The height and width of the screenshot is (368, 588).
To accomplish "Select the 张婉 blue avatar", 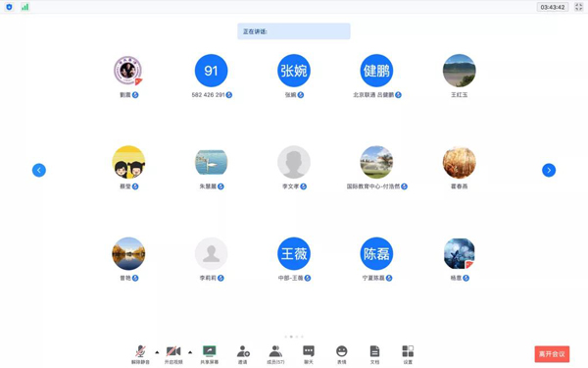I will (294, 71).
